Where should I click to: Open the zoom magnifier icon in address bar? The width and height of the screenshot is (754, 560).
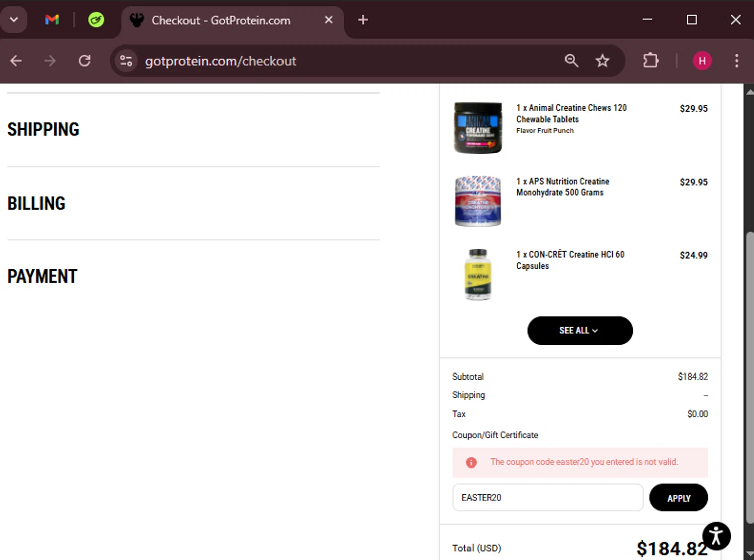coord(571,61)
